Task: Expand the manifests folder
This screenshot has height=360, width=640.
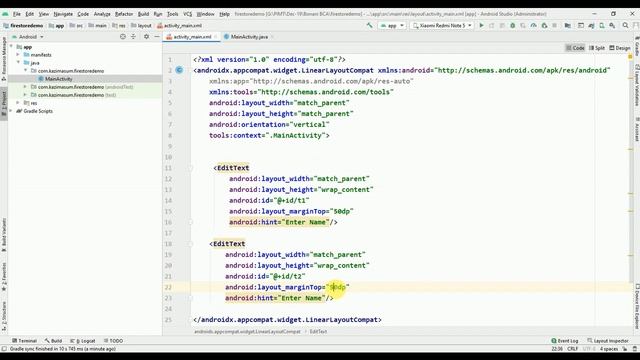Action: pyautogui.click(x=18, y=55)
